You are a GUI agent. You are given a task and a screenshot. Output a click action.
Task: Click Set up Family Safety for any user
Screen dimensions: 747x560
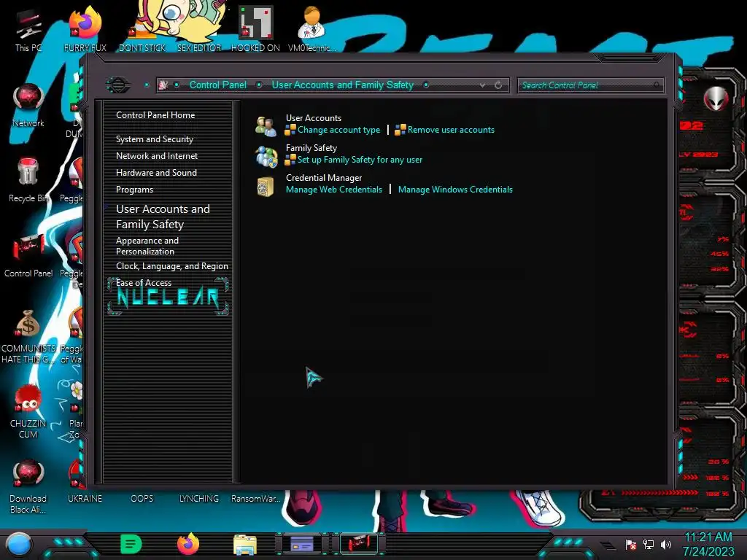[x=360, y=160]
